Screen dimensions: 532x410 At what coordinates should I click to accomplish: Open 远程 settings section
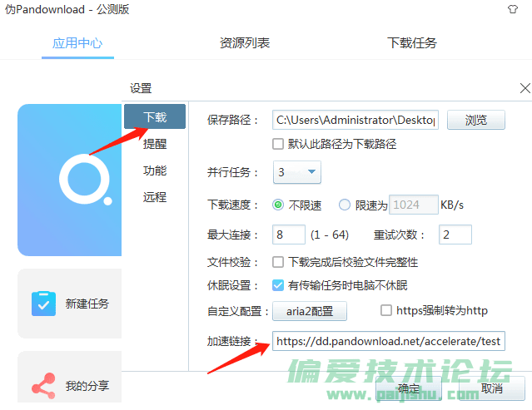pos(155,197)
